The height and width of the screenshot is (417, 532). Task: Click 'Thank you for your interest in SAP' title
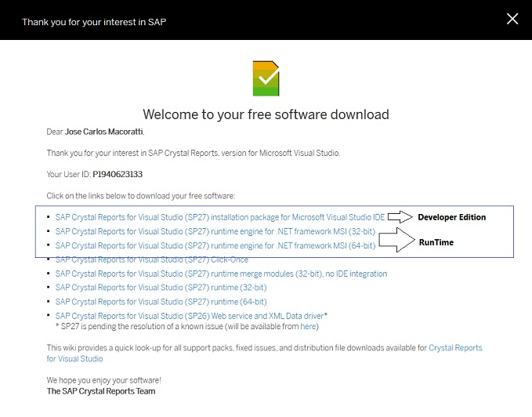(94, 22)
